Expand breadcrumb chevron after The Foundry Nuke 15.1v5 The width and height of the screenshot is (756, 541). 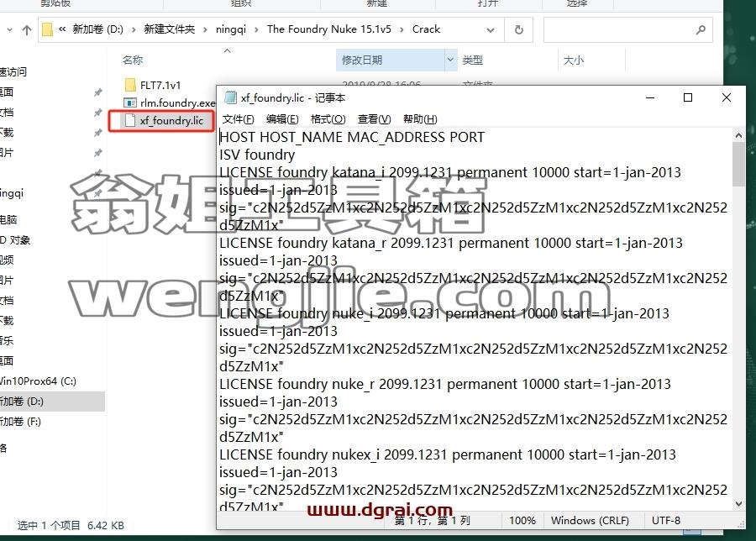click(402, 30)
